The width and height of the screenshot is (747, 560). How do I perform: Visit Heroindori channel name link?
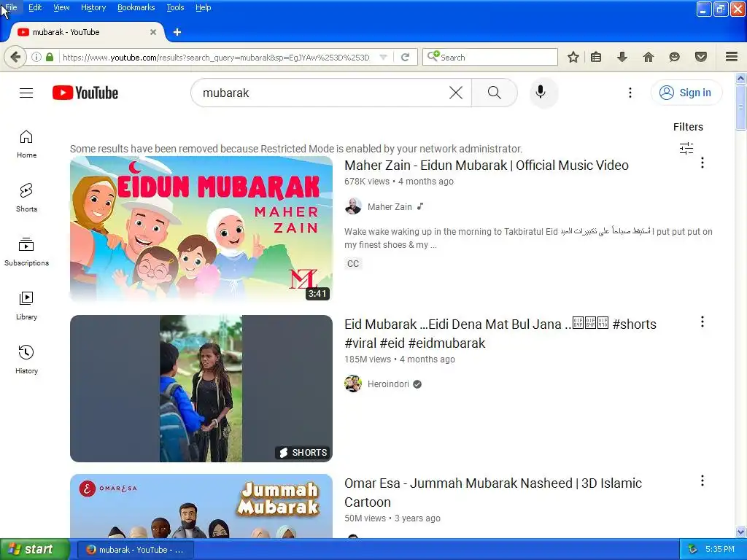pyautogui.click(x=388, y=384)
